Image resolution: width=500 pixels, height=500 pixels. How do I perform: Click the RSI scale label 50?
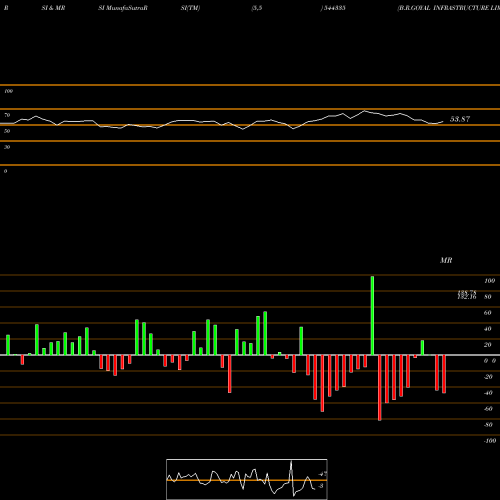click(x=7, y=131)
